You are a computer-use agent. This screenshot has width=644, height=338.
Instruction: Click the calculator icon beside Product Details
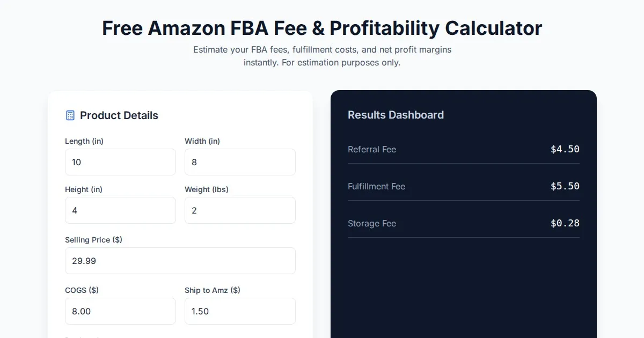(x=70, y=115)
